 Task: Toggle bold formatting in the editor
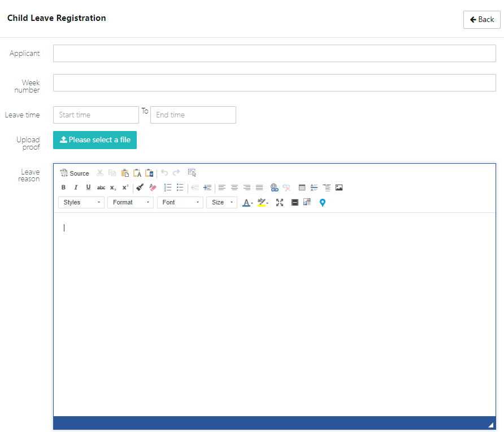(63, 187)
